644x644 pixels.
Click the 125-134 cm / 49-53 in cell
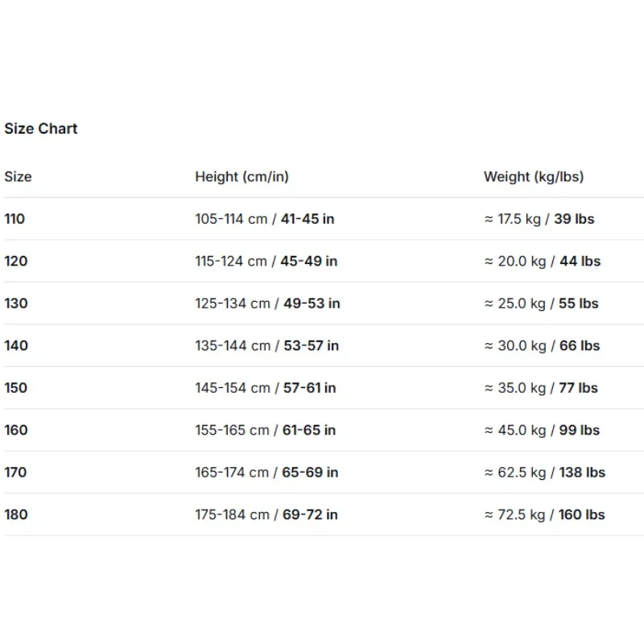[267, 303]
